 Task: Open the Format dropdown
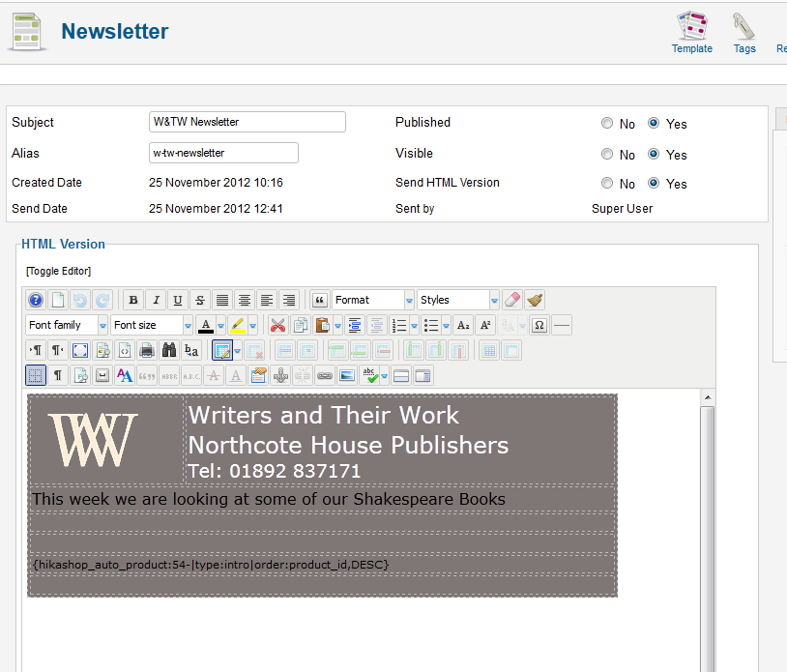pyautogui.click(x=373, y=300)
